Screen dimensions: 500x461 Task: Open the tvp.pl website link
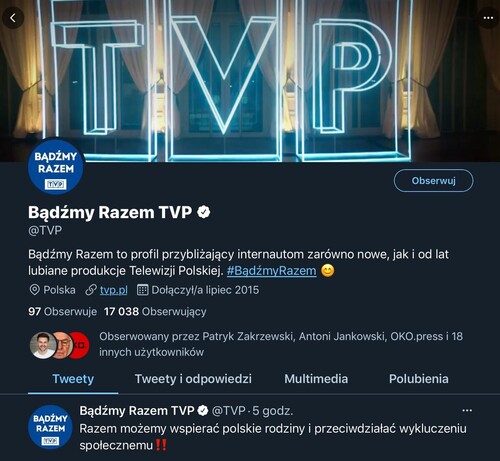(x=114, y=290)
